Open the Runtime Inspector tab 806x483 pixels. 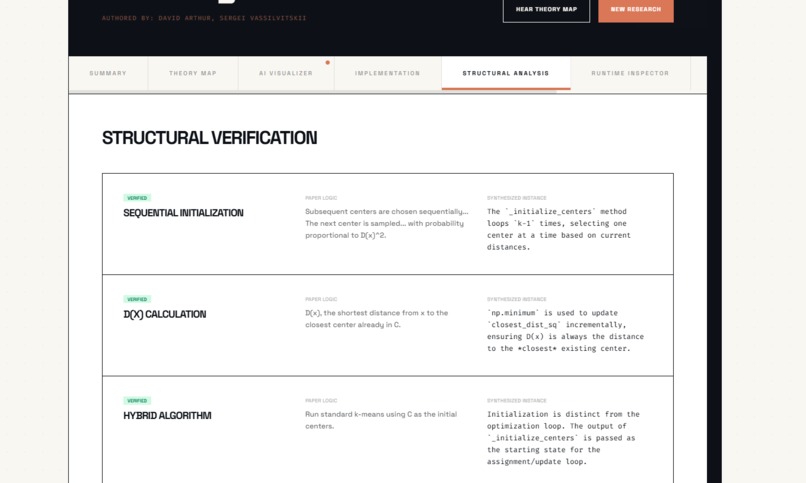tap(630, 73)
